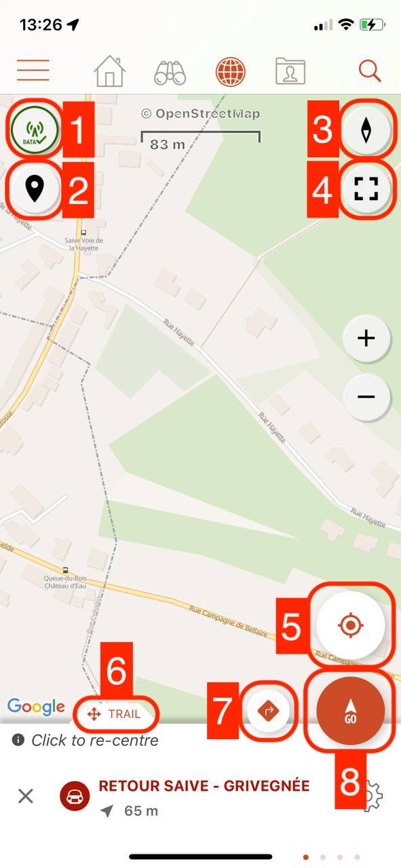Viewport: 401px width, 868px height.
Task: Tap the second page indicator dot
Action: [323, 857]
